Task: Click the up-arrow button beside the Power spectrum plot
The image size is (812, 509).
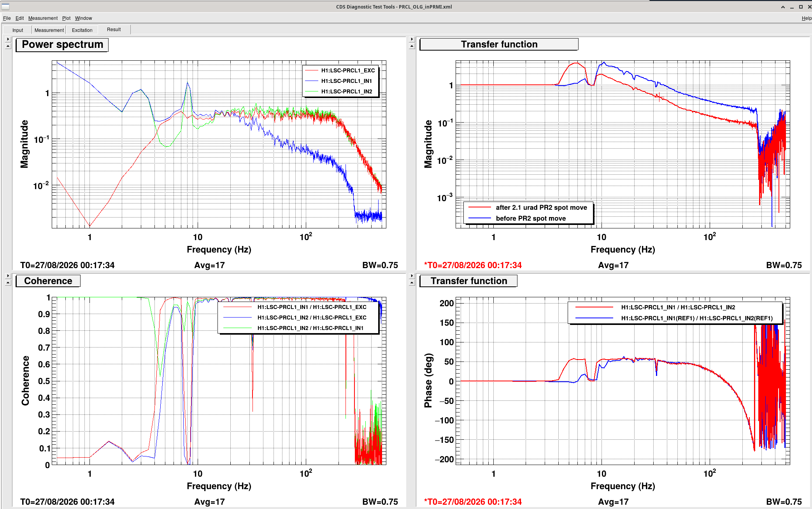Action: (x=8, y=46)
